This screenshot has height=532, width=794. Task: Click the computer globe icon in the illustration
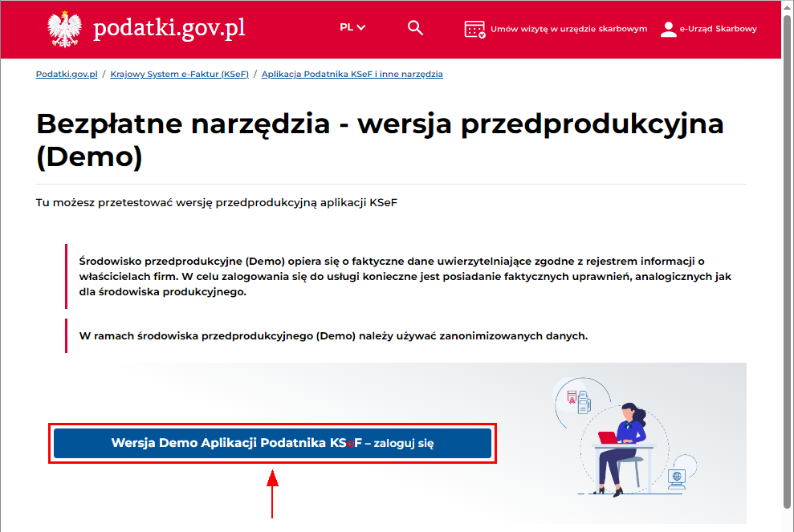[677, 477]
